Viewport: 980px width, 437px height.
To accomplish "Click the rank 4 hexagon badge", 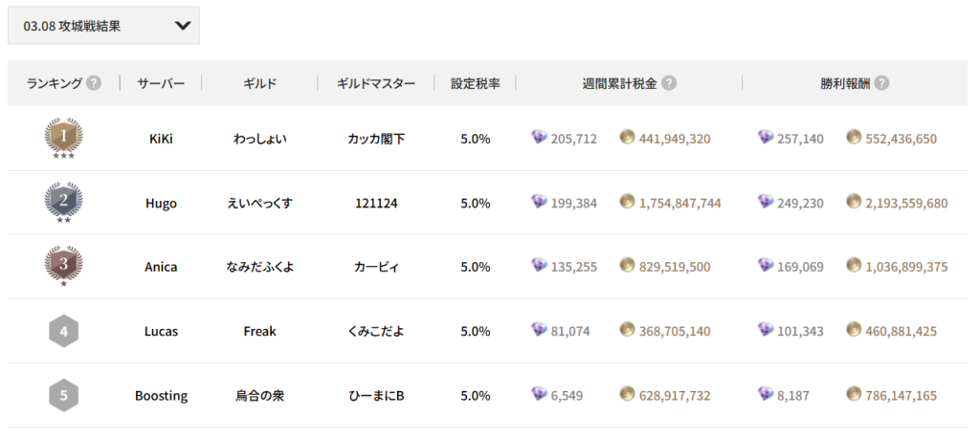I will (63, 331).
